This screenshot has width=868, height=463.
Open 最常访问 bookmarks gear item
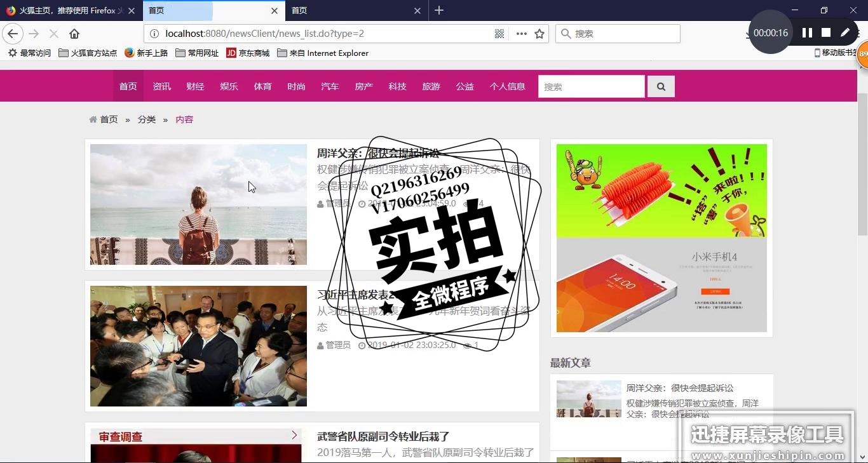tap(29, 53)
